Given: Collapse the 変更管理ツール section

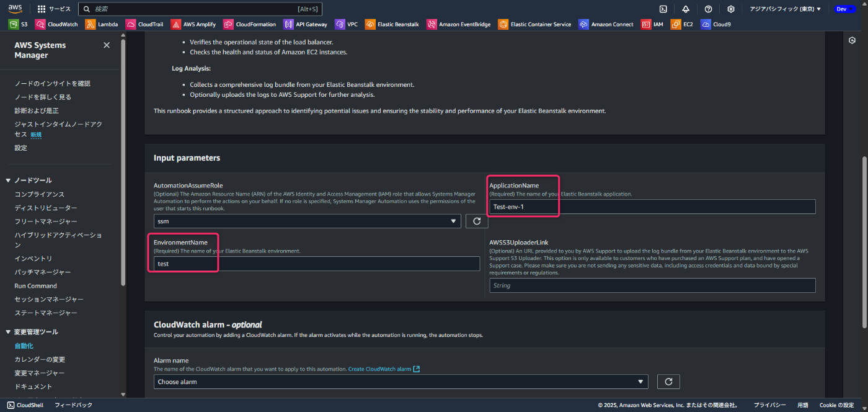Looking at the screenshot, I should coord(9,332).
